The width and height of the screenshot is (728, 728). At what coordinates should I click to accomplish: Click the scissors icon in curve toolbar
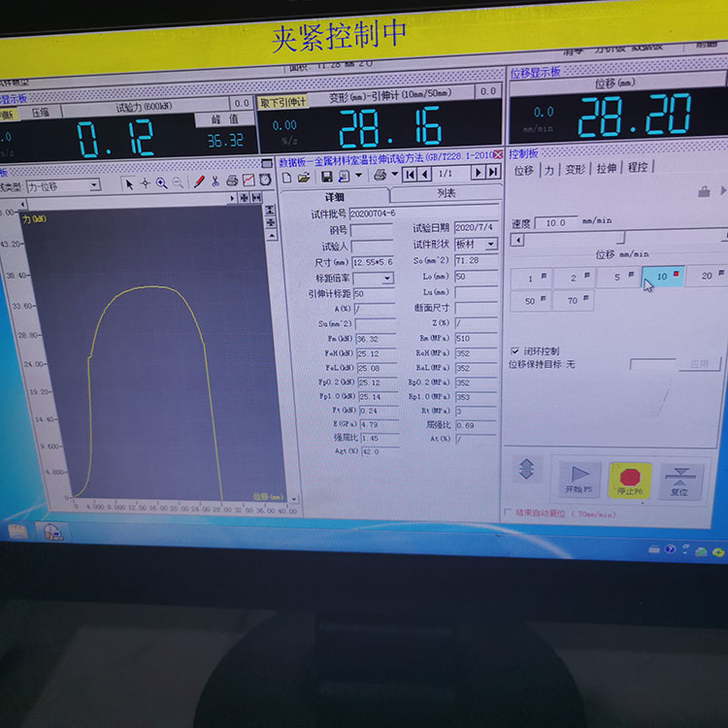point(215,182)
